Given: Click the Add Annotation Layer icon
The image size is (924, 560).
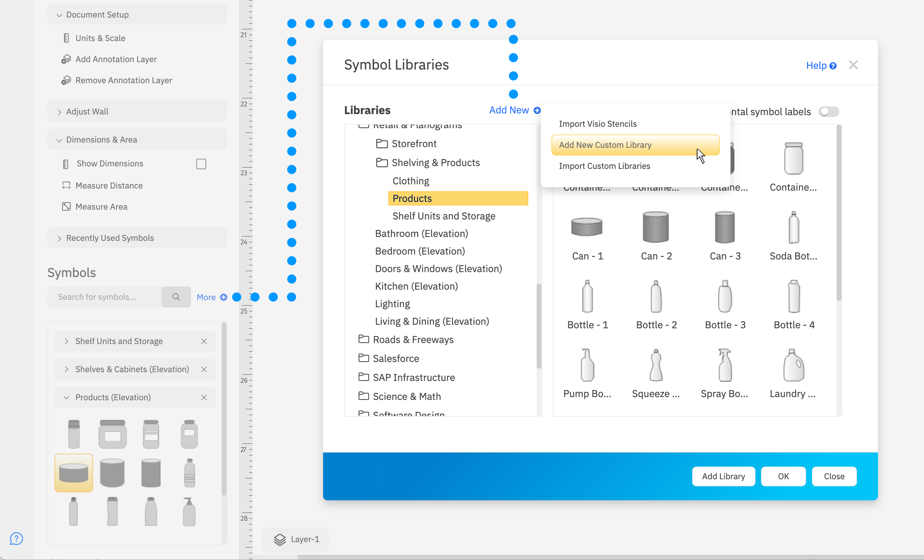Looking at the screenshot, I should pyautogui.click(x=66, y=59).
